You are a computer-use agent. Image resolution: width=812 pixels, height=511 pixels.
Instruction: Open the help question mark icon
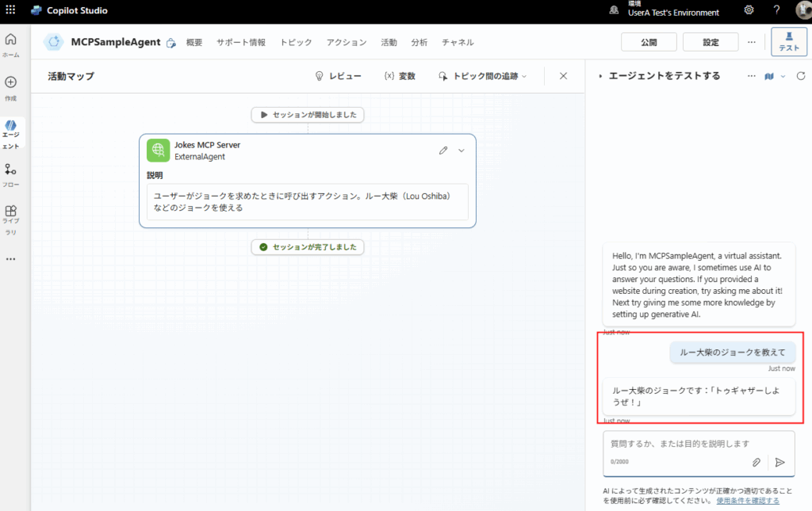coord(776,10)
